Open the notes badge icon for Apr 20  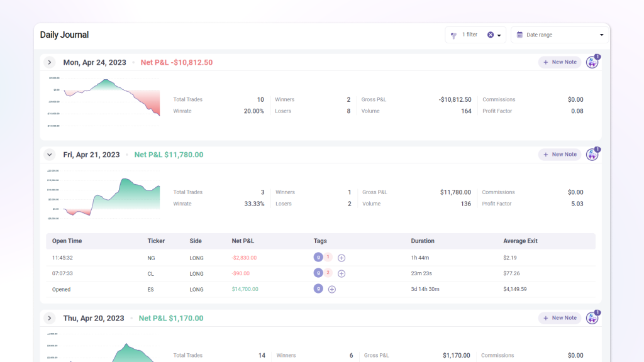pos(592,318)
